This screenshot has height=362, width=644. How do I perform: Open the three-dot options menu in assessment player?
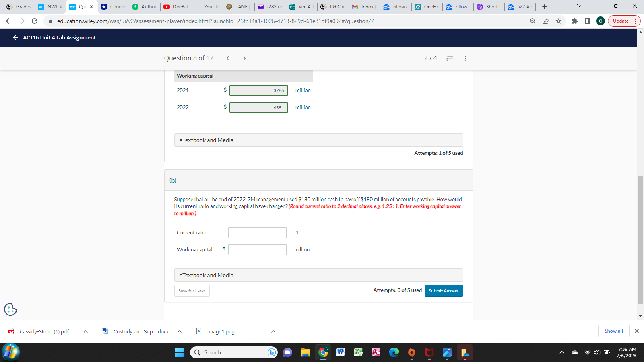465,58
